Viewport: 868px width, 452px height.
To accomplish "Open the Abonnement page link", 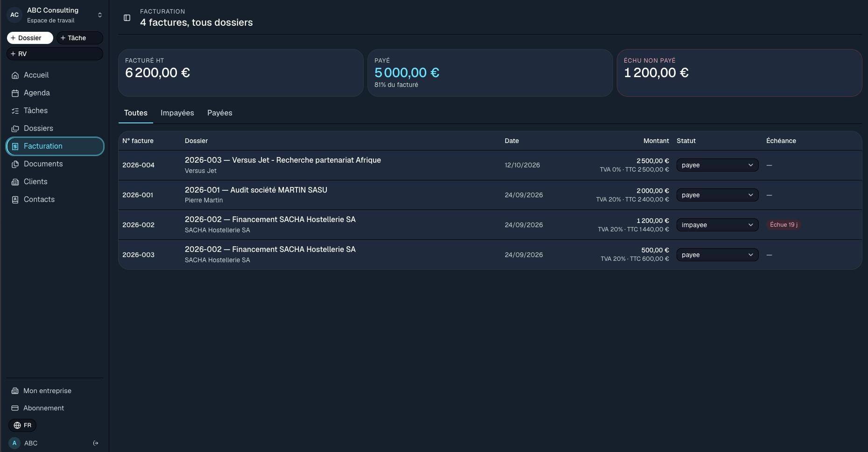I will click(55, 408).
